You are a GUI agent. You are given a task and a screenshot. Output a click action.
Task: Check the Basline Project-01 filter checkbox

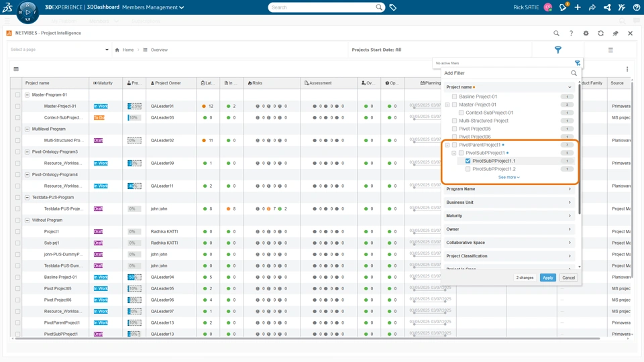(454, 97)
